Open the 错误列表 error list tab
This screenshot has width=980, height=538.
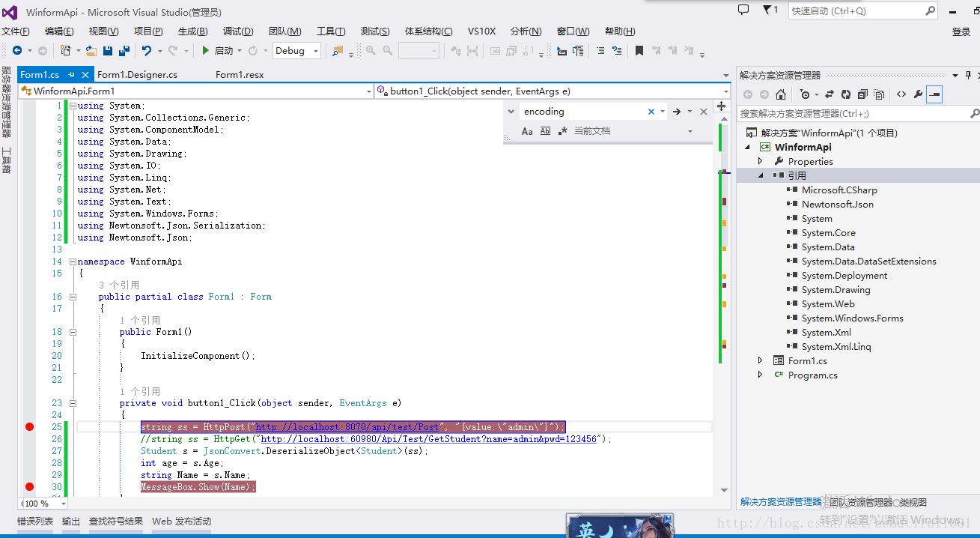[35, 522]
